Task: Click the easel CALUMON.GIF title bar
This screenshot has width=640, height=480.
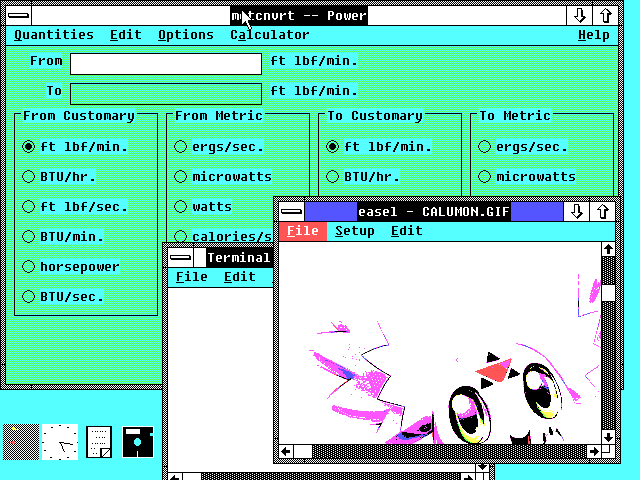Action: [433, 211]
